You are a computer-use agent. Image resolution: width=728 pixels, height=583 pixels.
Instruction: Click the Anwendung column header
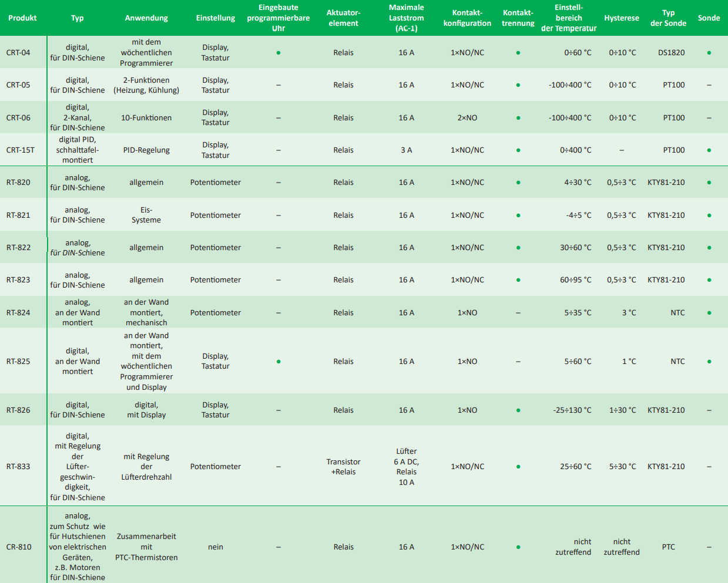[x=146, y=18]
